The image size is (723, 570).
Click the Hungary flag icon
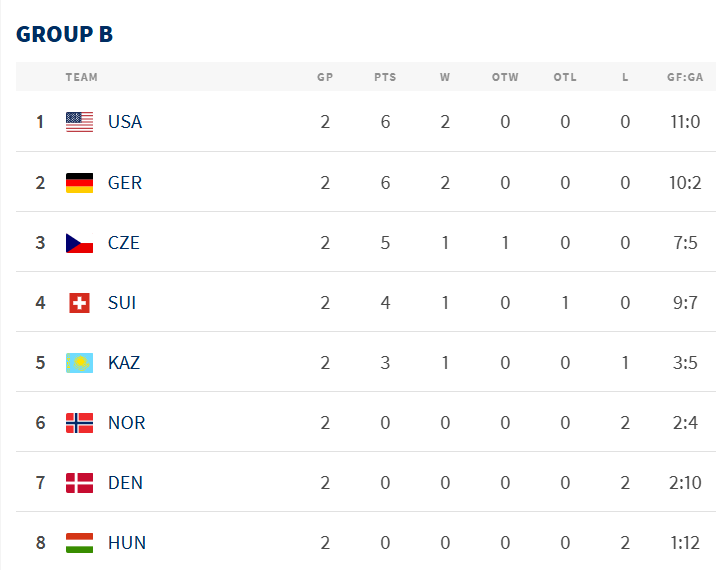point(79,543)
